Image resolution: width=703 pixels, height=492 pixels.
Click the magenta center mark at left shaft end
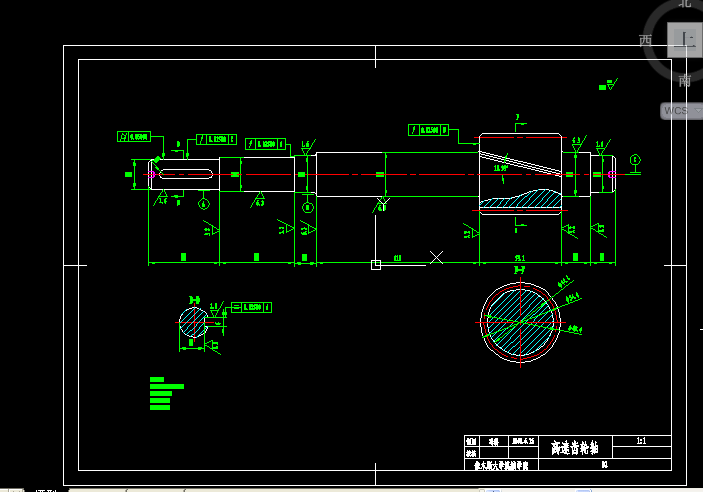[151, 174]
